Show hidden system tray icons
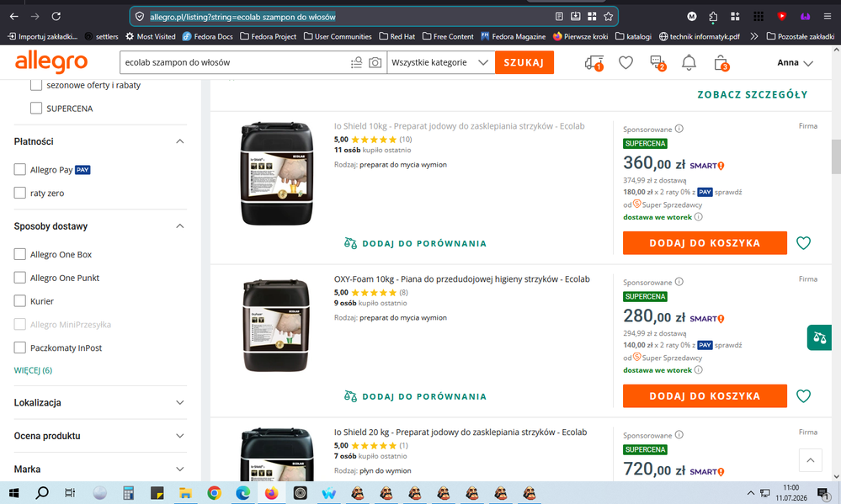 click(x=750, y=493)
